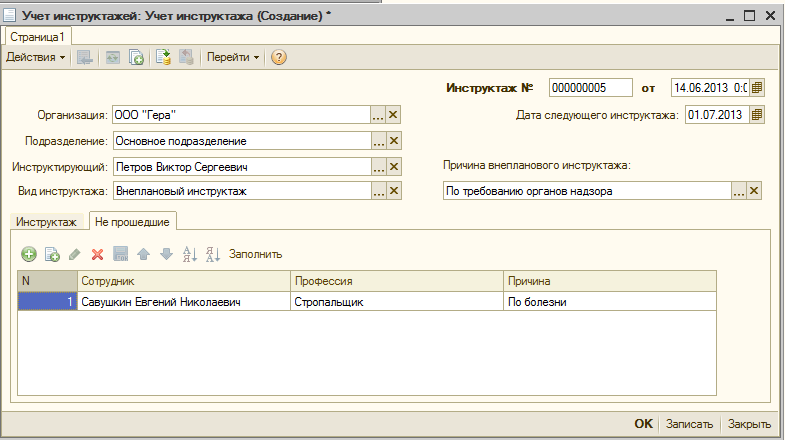Open the Перейти dropdown menu
The image size is (785, 440).
click(233, 57)
